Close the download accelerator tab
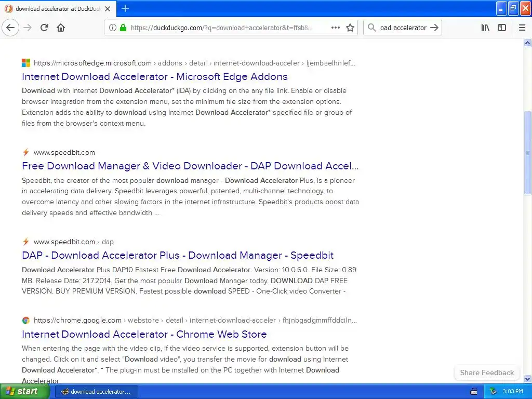 coord(108,9)
